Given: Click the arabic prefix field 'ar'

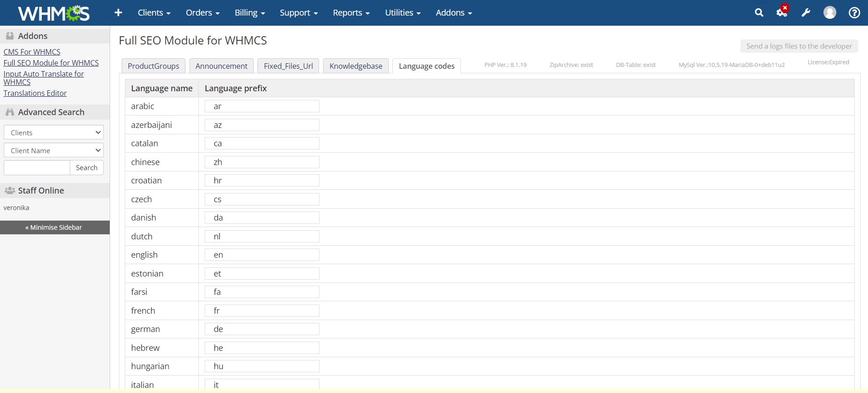Looking at the screenshot, I should click(x=262, y=106).
